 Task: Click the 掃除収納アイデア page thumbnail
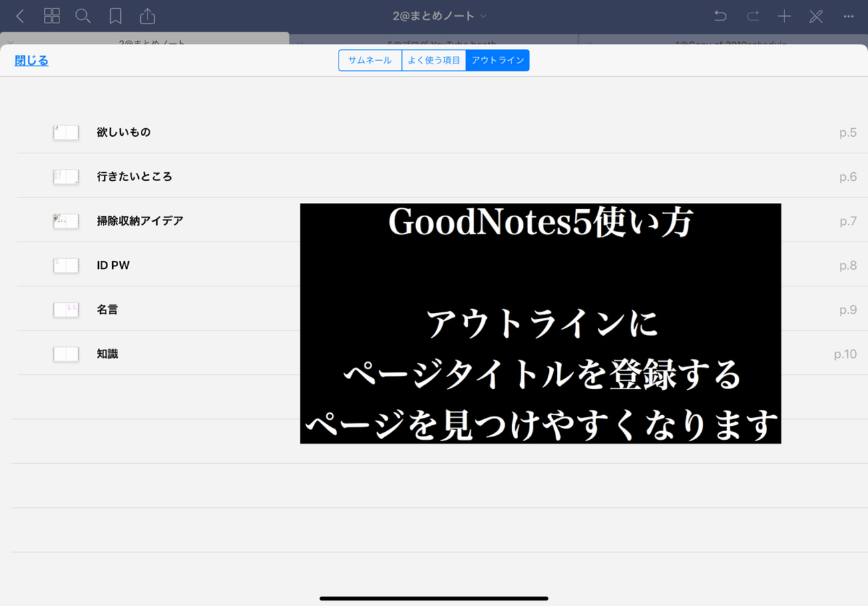[x=66, y=221]
